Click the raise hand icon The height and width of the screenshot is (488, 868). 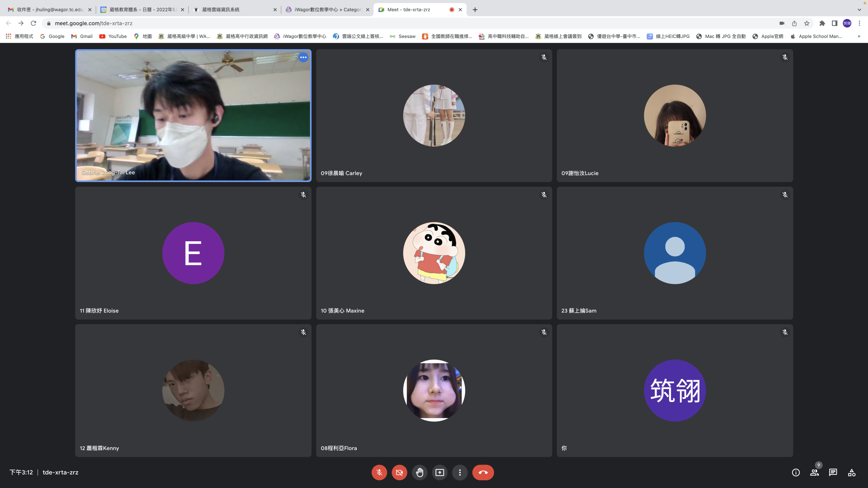[419, 472]
